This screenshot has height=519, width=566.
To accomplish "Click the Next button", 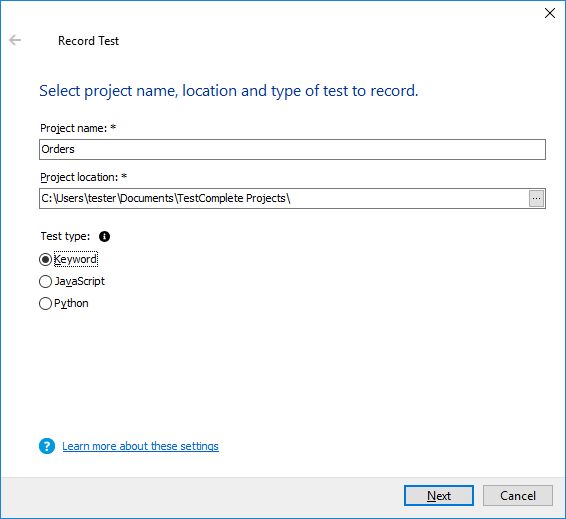I will click(x=439, y=496).
